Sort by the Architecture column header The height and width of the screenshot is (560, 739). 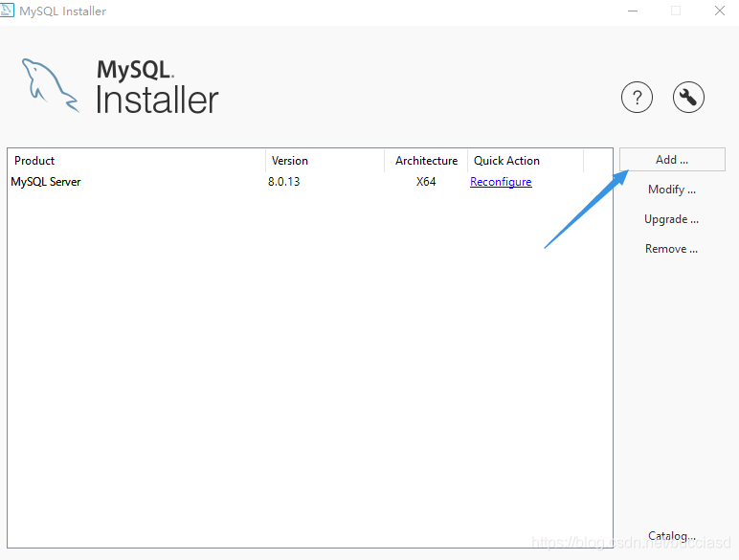tap(426, 161)
